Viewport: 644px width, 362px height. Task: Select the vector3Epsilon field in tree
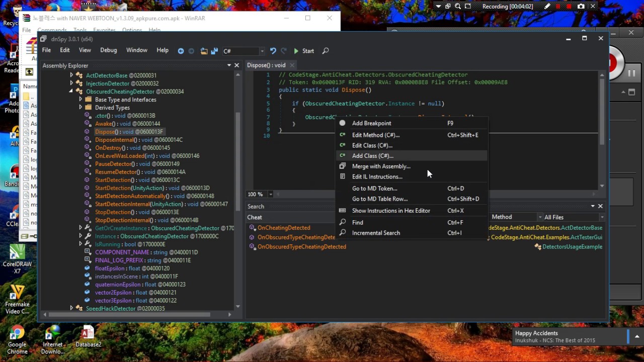tap(136, 301)
